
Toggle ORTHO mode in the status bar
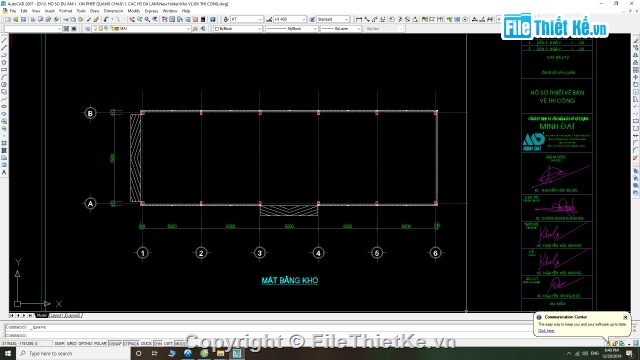click(x=84, y=344)
